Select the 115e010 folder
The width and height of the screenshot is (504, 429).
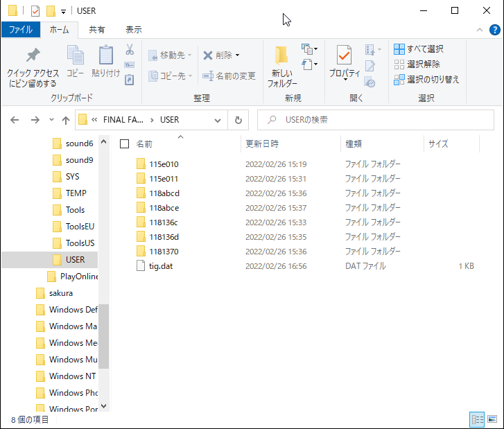pyautogui.click(x=164, y=164)
